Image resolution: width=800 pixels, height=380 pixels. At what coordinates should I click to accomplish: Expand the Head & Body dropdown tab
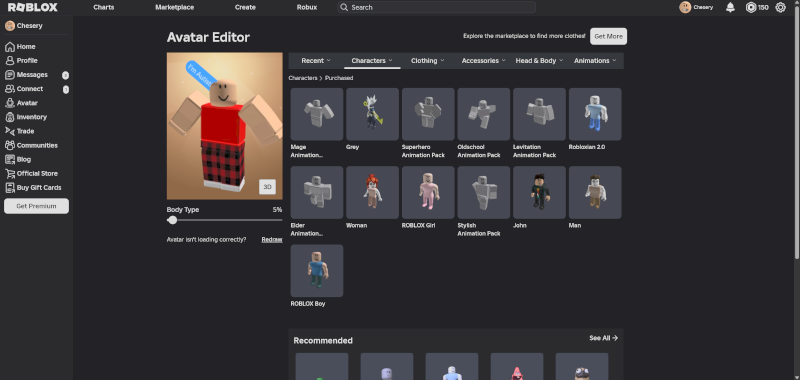(x=539, y=61)
